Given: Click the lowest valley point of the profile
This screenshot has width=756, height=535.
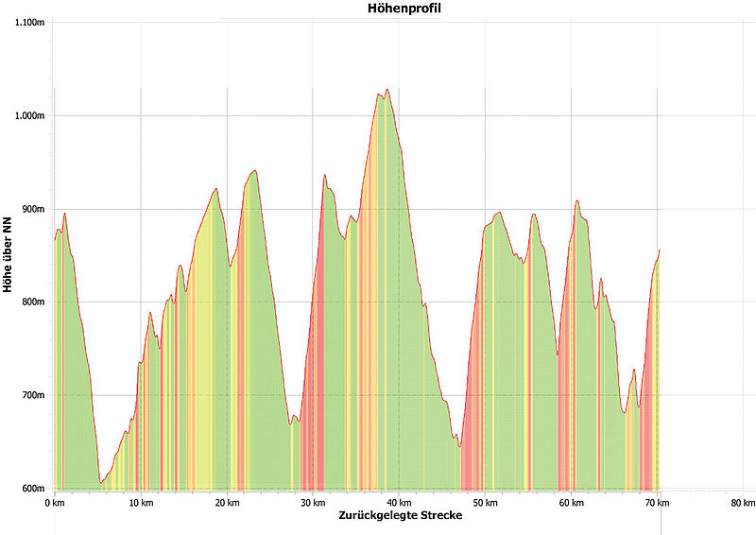Looking at the screenshot, I should click(x=101, y=483).
